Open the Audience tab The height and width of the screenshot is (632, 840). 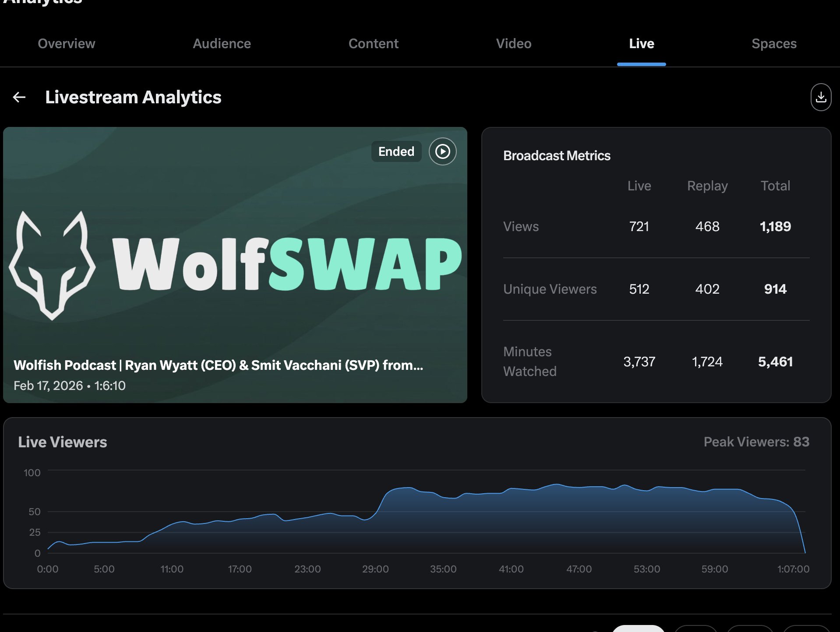(x=222, y=44)
